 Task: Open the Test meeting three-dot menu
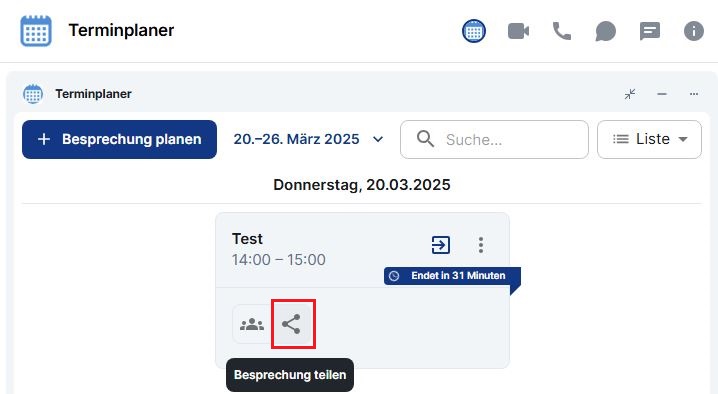point(481,245)
